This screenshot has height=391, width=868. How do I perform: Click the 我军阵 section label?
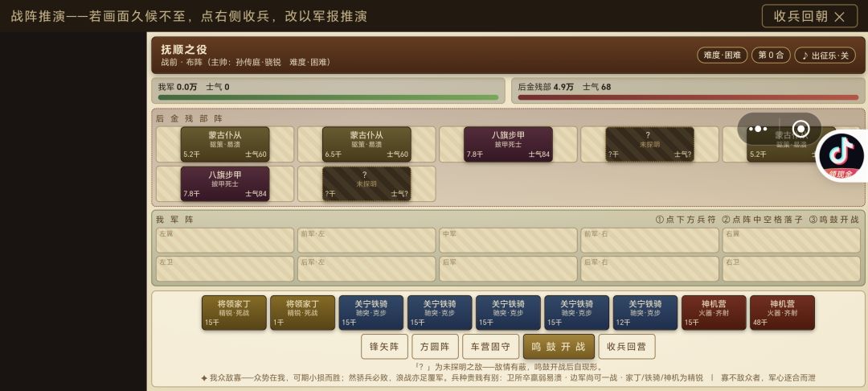175,220
